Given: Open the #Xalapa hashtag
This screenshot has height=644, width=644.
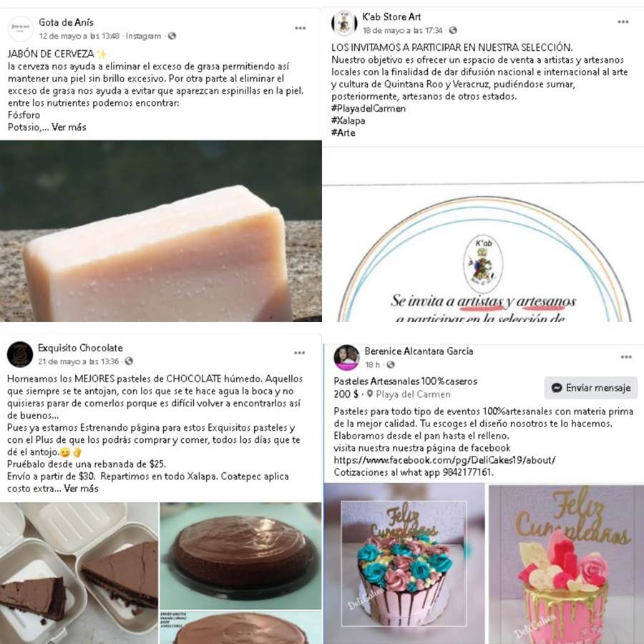Looking at the screenshot, I should [x=348, y=121].
